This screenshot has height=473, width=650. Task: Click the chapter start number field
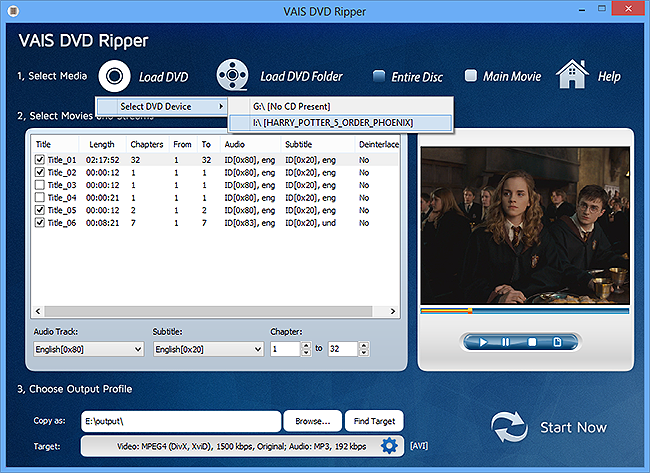(286, 349)
